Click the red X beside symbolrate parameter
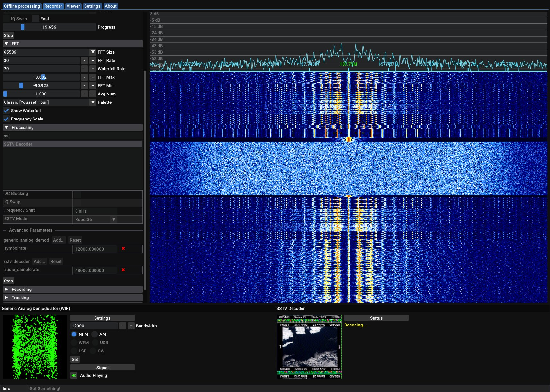Screen dimensions: 550x392 tap(123, 249)
